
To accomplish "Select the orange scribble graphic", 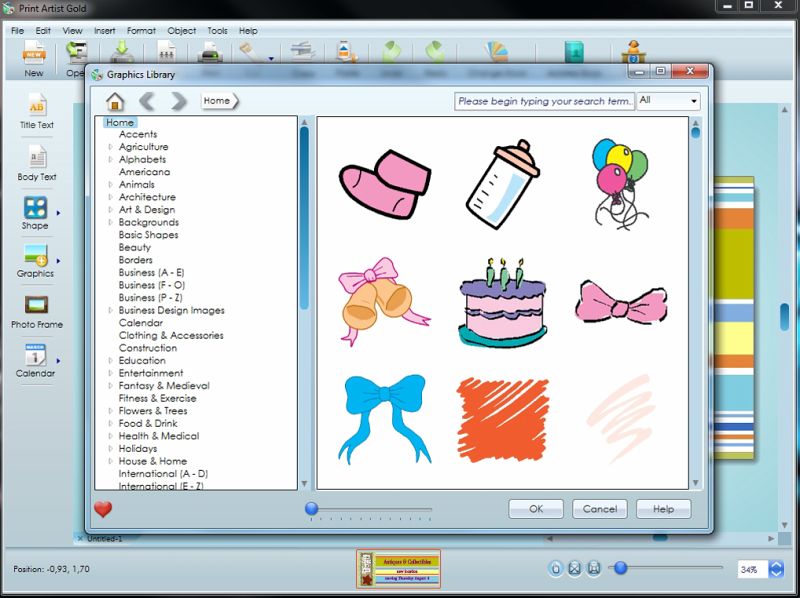I will click(503, 420).
